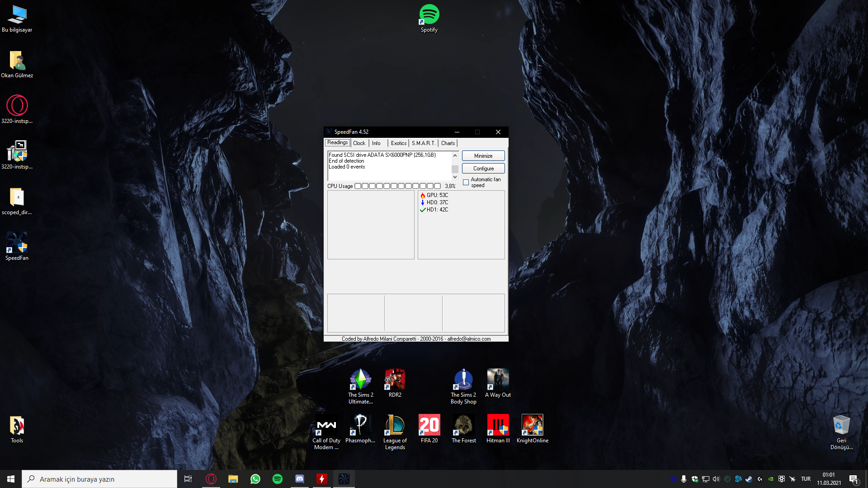Open Task View from the taskbar
Image resolution: width=868 pixels, height=488 pixels.
(x=188, y=479)
